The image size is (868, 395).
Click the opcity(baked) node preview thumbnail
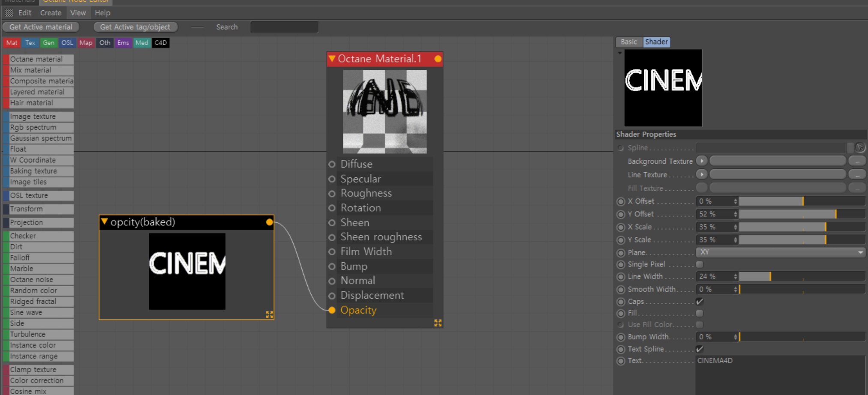point(187,271)
